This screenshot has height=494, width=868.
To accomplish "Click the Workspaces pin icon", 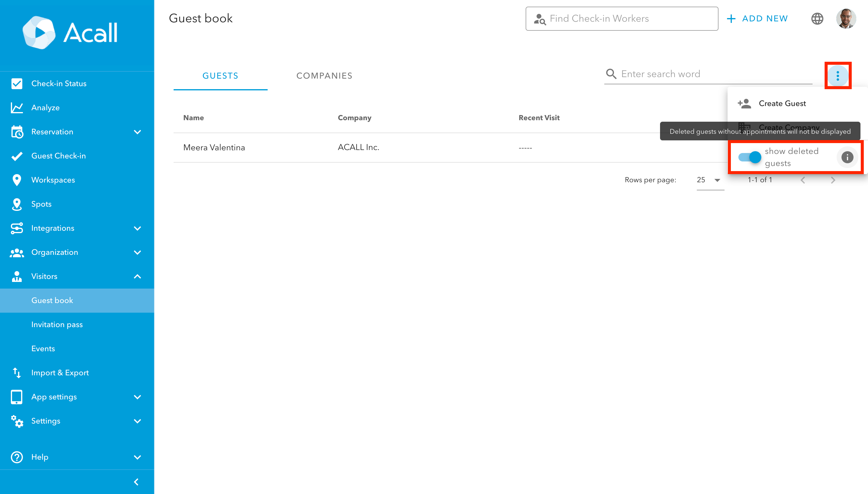I will coord(17,180).
